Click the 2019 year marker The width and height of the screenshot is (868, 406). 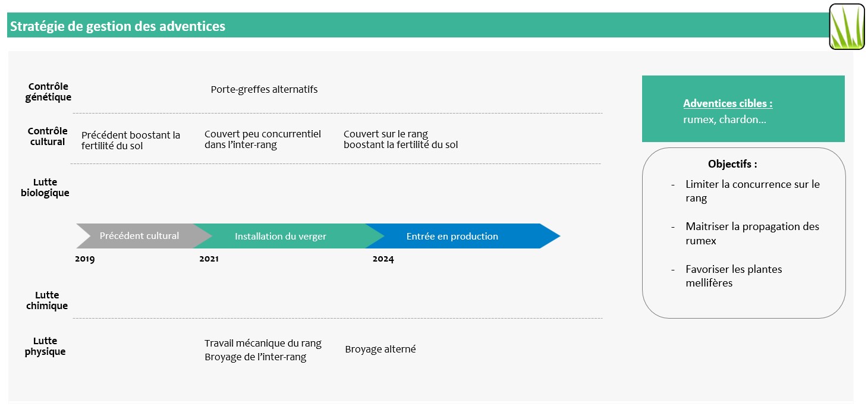(x=84, y=259)
